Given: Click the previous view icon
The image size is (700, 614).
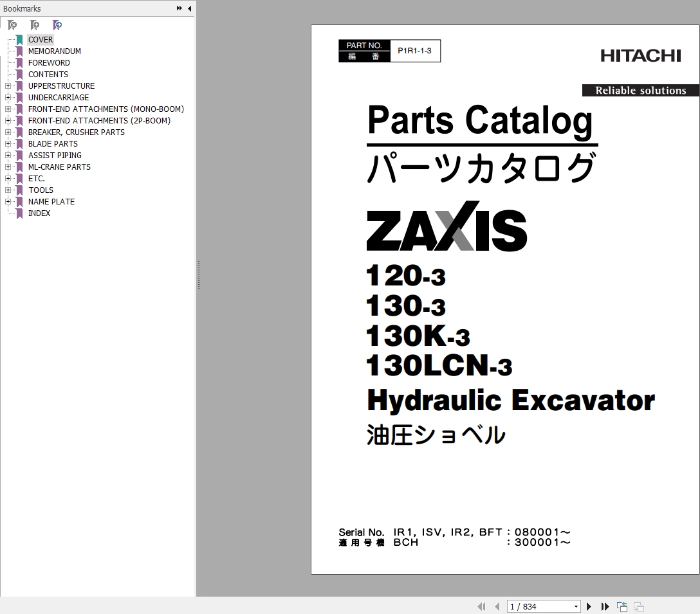Looking at the screenshot, I should (622, 606).
